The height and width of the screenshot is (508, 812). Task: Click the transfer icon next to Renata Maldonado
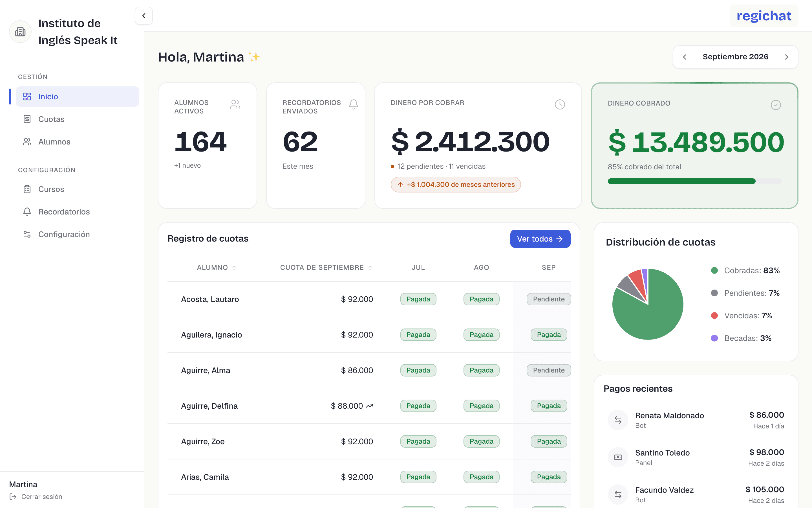(x=618, y=420)
